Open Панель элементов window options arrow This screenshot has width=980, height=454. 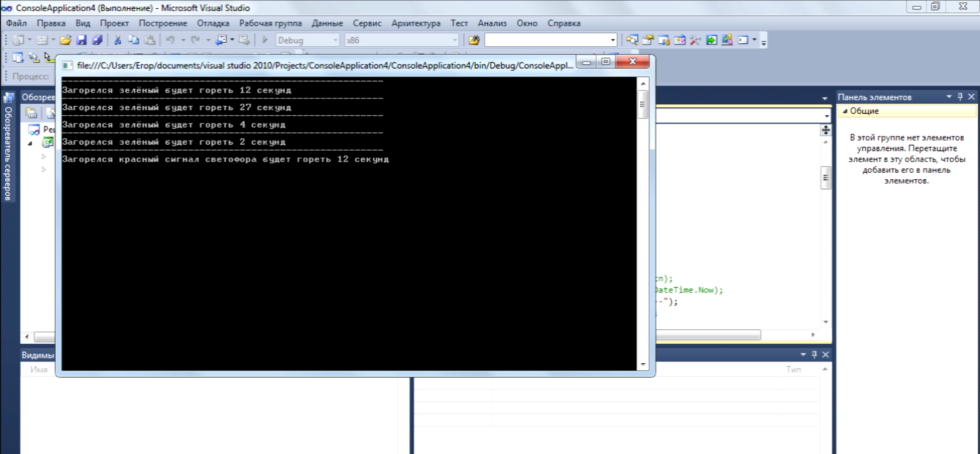[950, 97]
